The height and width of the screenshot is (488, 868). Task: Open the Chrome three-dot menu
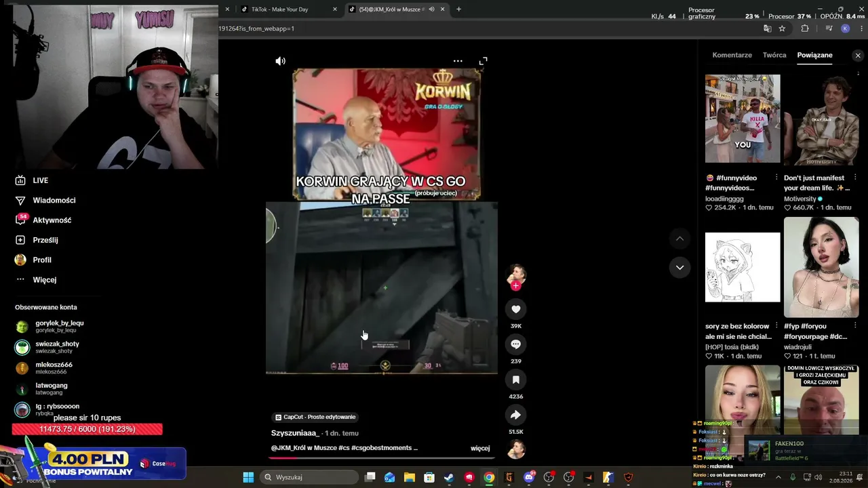pyautogui.click(x=860, y=28)
